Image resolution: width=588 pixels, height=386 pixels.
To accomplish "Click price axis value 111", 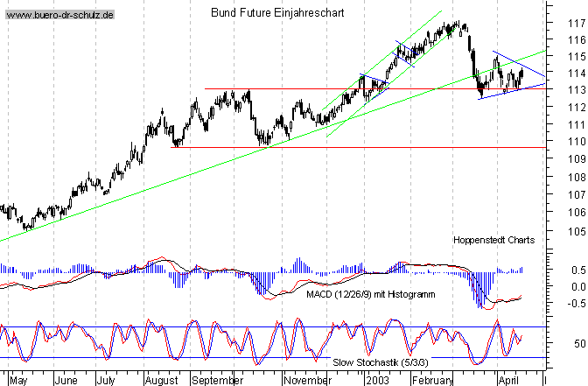I will tap(577, 124).
